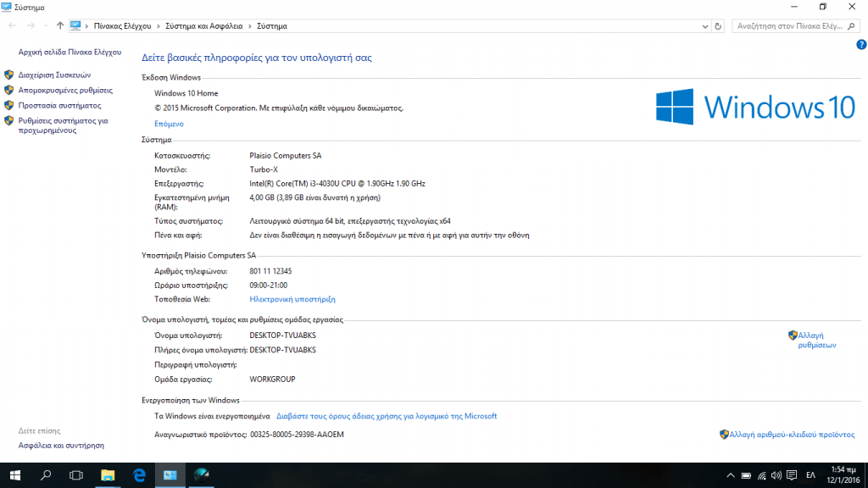Screen dimensions: 868x488
Task: Expand the chevron after Πίνακας Ελέγχου
Action: point(159,26)
